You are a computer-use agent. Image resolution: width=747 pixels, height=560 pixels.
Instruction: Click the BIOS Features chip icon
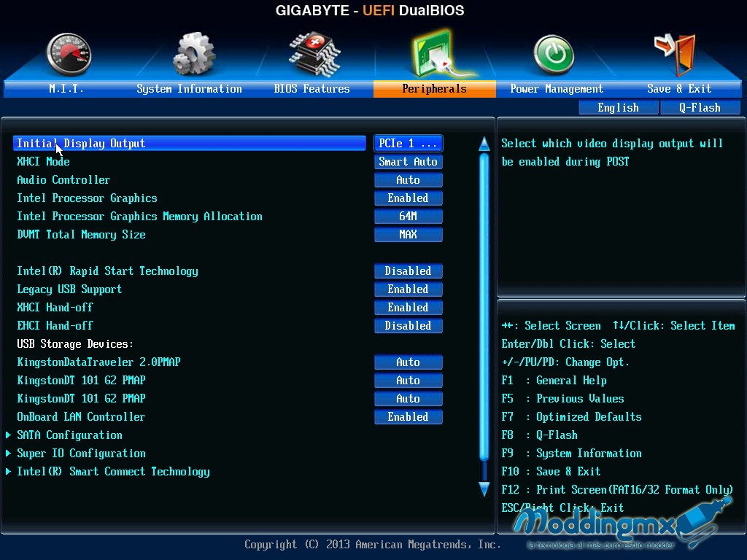[314, 54]
